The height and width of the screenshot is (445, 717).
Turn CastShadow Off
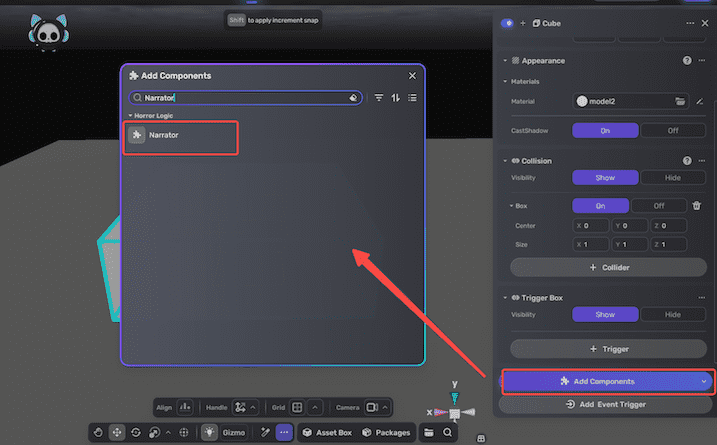tap(672, 130)
